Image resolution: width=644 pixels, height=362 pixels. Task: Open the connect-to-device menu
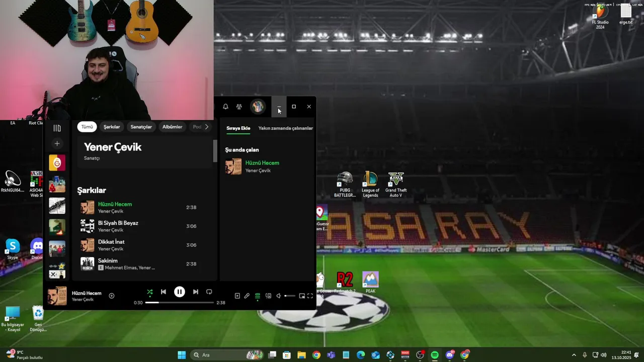(268, 296)
